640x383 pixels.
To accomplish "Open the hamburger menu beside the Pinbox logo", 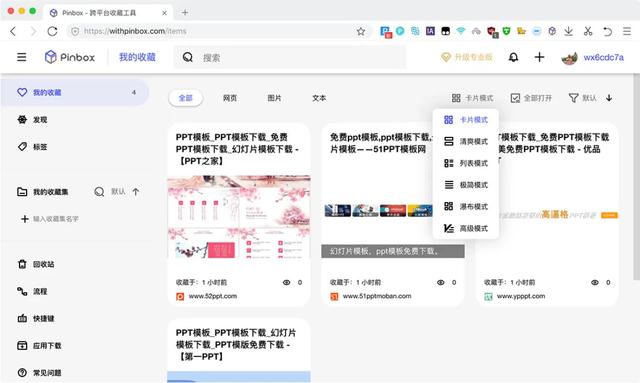I will coord(22,57).
